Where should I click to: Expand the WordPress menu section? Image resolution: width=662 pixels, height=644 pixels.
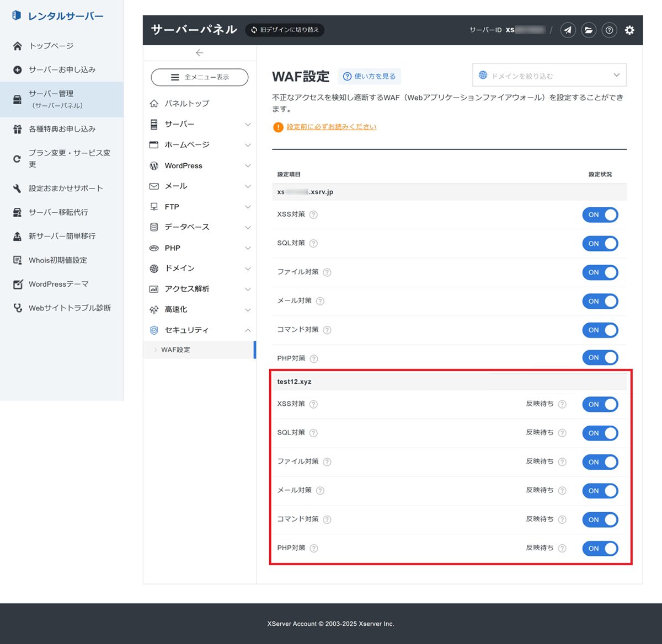pos(200,165)
